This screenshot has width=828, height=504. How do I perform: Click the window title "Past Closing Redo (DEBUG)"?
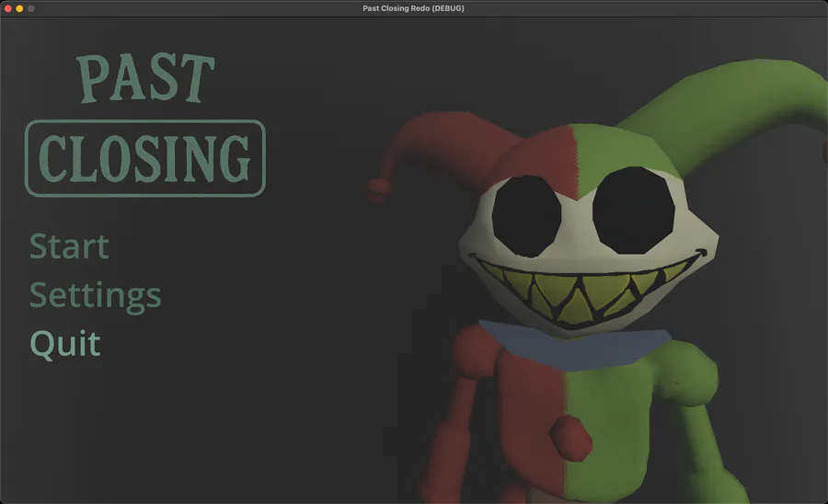[x=413, y=8]
